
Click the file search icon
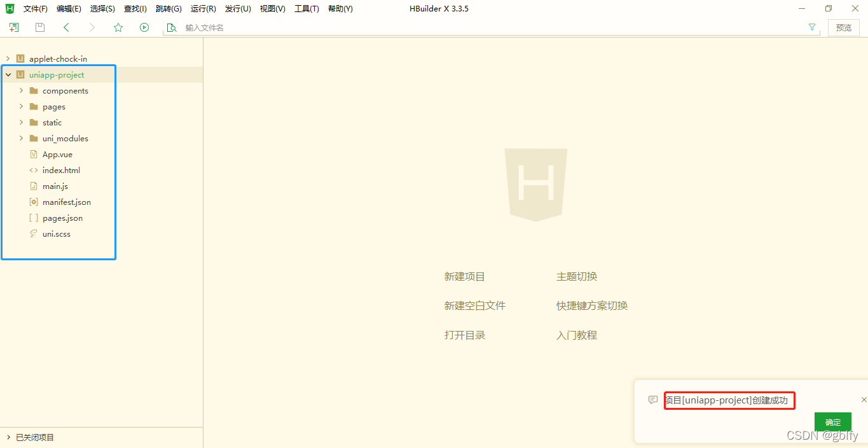[171, 27]
